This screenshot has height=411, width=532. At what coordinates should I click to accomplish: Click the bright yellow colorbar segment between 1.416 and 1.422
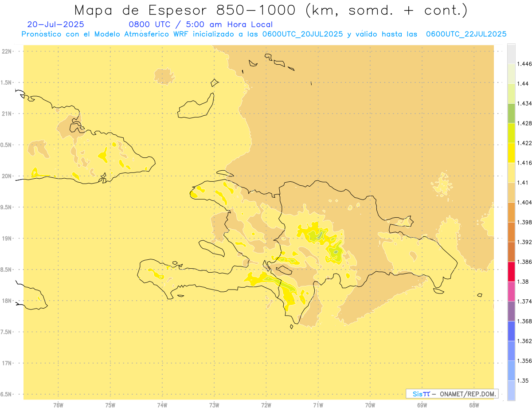[511, 153]
